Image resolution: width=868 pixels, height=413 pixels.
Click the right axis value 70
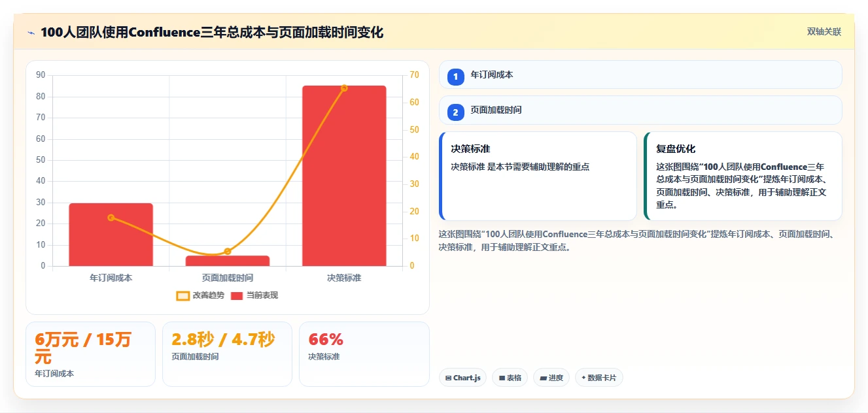(x=414, y=75)
